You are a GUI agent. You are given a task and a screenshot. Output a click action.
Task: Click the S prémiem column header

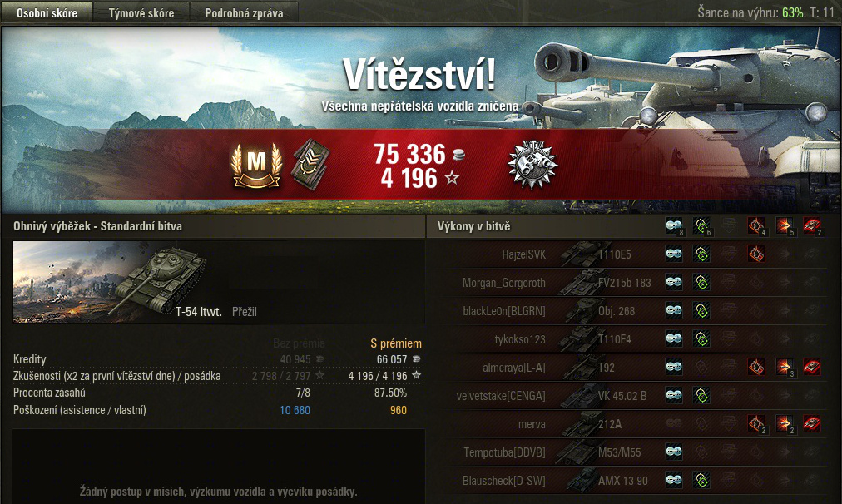[x=396, y=343]
